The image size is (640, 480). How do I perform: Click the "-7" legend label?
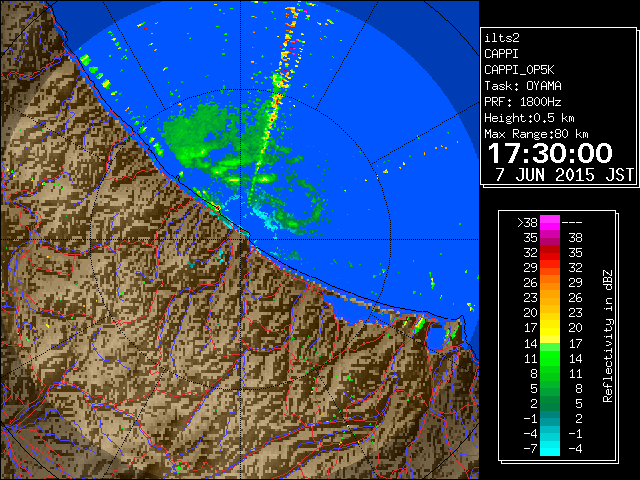530,449
